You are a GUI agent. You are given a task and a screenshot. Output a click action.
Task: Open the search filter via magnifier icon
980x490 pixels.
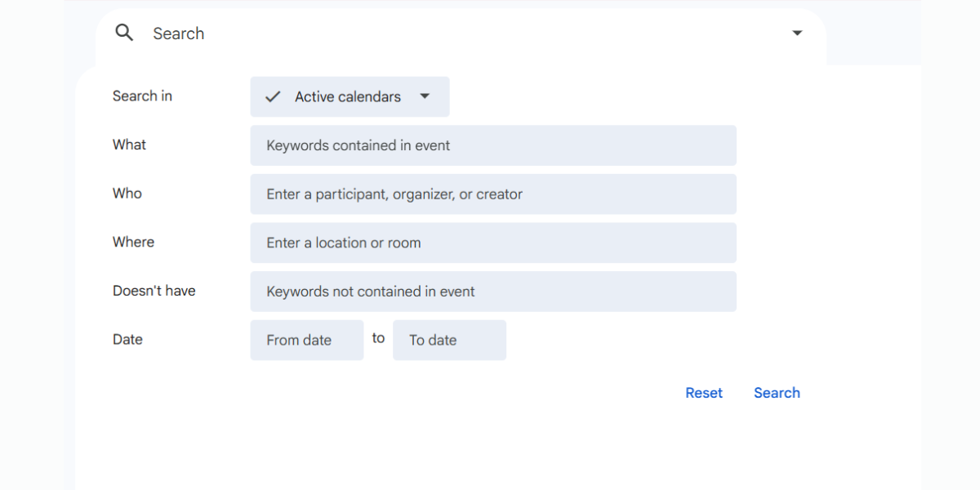click(124, 33)
